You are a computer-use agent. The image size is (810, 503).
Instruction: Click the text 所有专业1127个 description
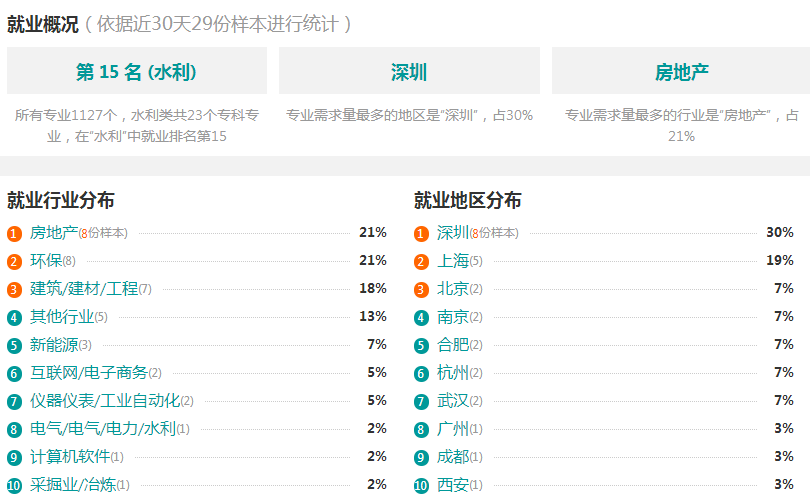pyautogui.click(x=137, y=125)
